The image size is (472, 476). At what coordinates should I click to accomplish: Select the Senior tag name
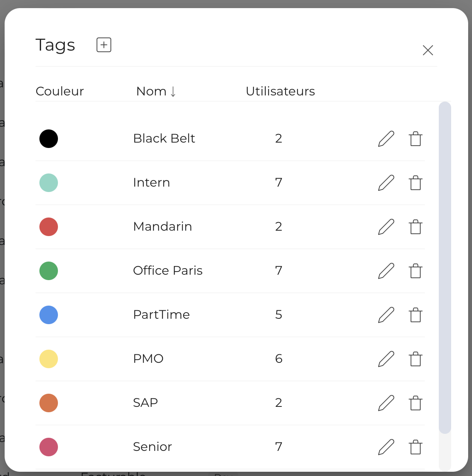(x=152, y=447)
